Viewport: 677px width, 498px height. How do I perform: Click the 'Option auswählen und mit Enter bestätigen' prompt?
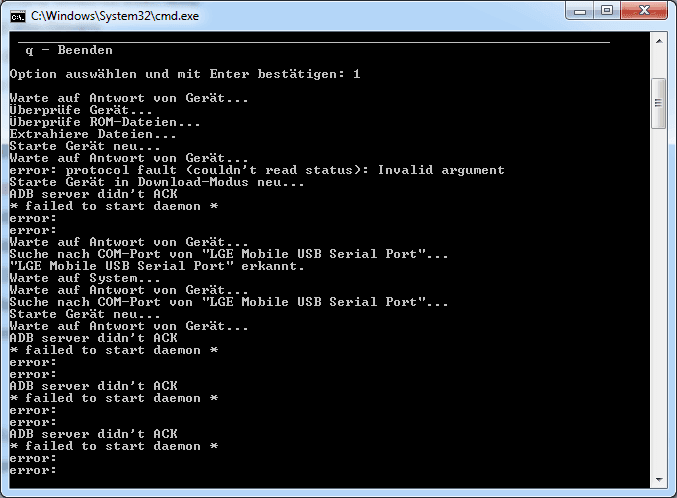click(177, 74)
